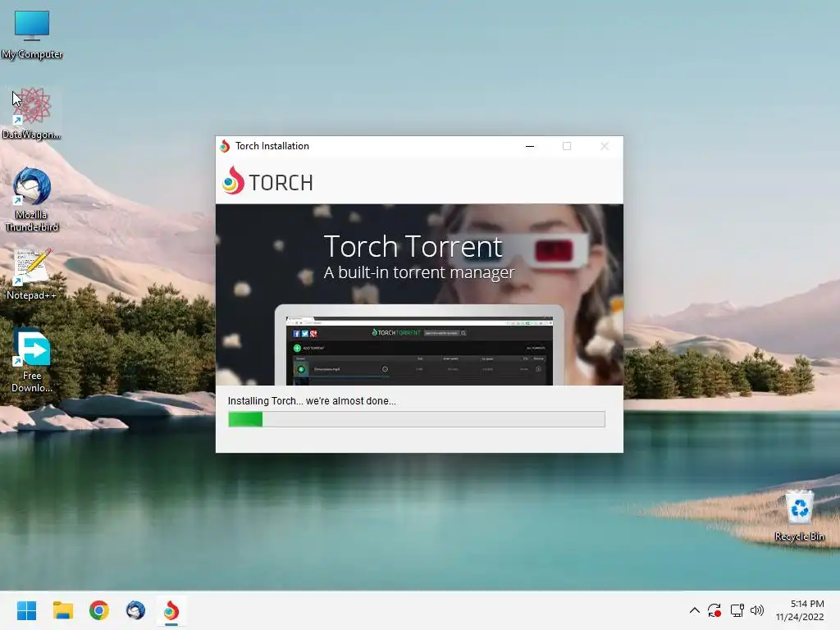Select the Free Download Manager desktop shortcut
840x630 pixels.
[x=32, y=360]
